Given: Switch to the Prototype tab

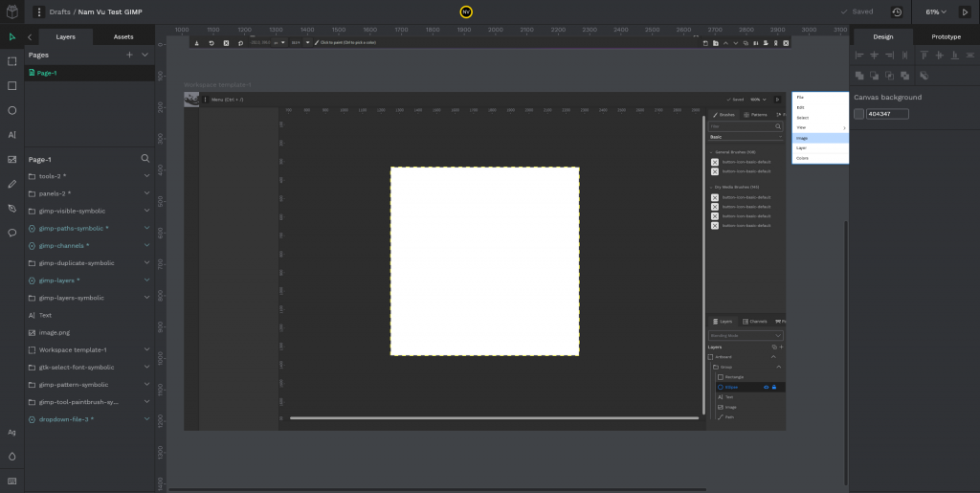Looking at the screenshot, I should pyautogui.click(x=946, y=37).
